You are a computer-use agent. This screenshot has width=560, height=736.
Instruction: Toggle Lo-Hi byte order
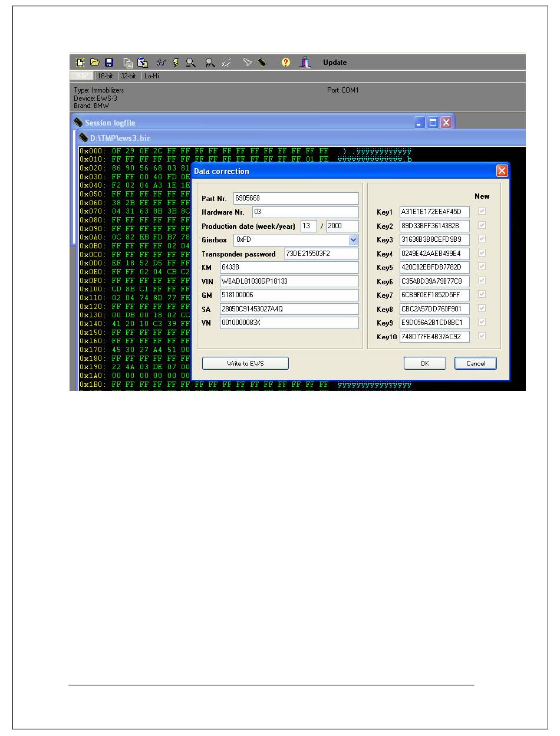[x=152, y=76]
